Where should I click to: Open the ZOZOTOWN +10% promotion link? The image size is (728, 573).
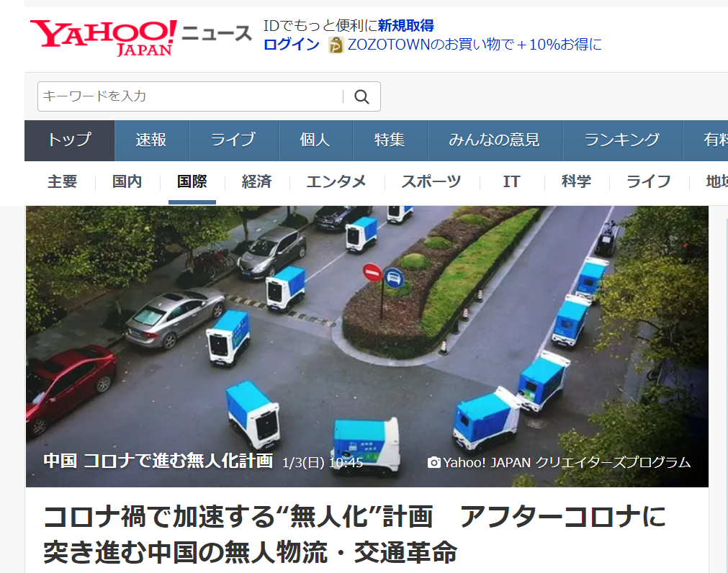pyautogui.click(x=475, y=45)
